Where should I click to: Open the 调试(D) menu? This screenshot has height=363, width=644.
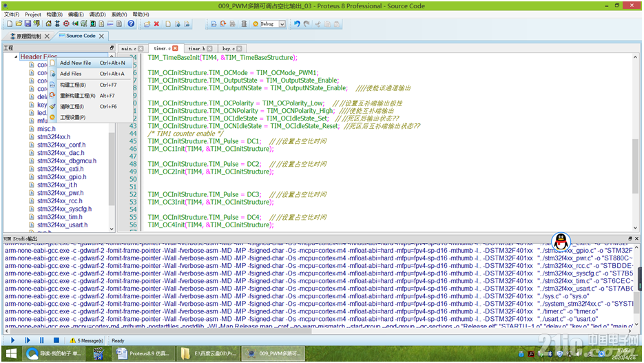tap(98, 14)
